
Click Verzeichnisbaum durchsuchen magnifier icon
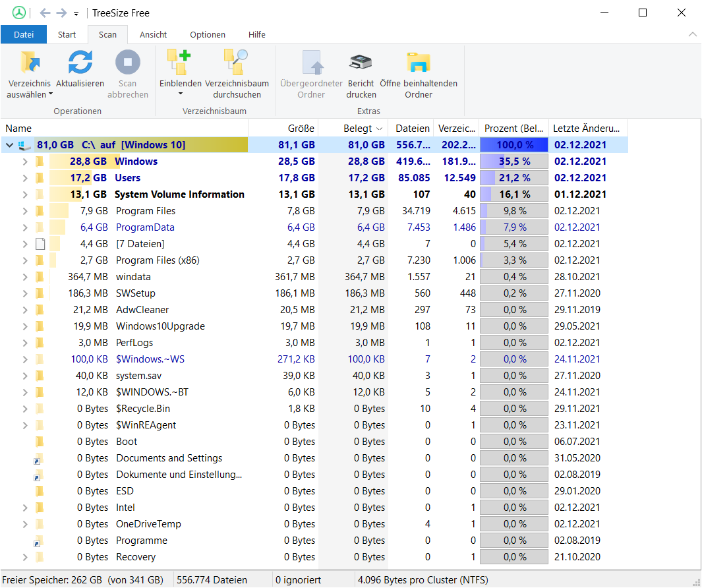click(236, 62)
